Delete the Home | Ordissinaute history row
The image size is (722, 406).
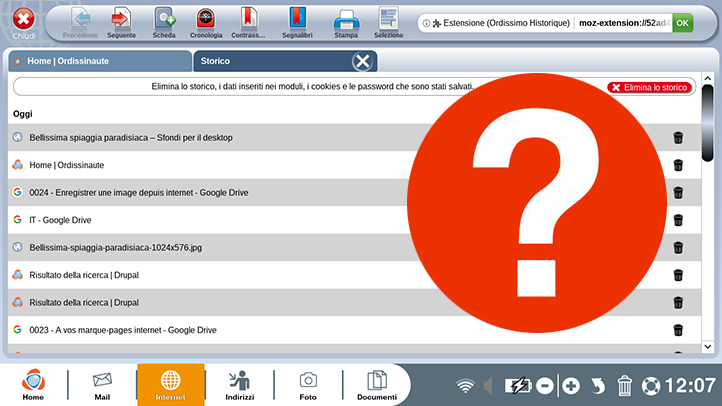tap(678, 165)
